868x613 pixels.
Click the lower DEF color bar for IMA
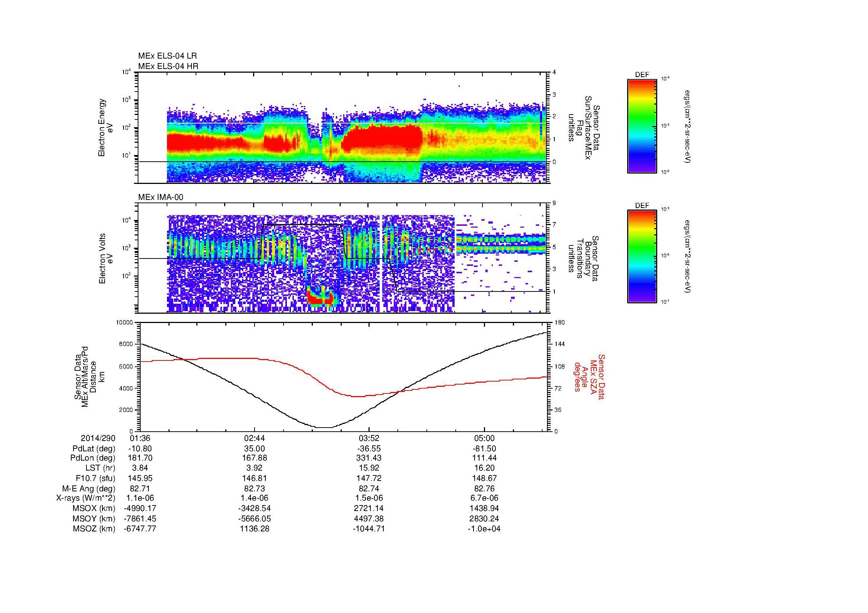642,257
